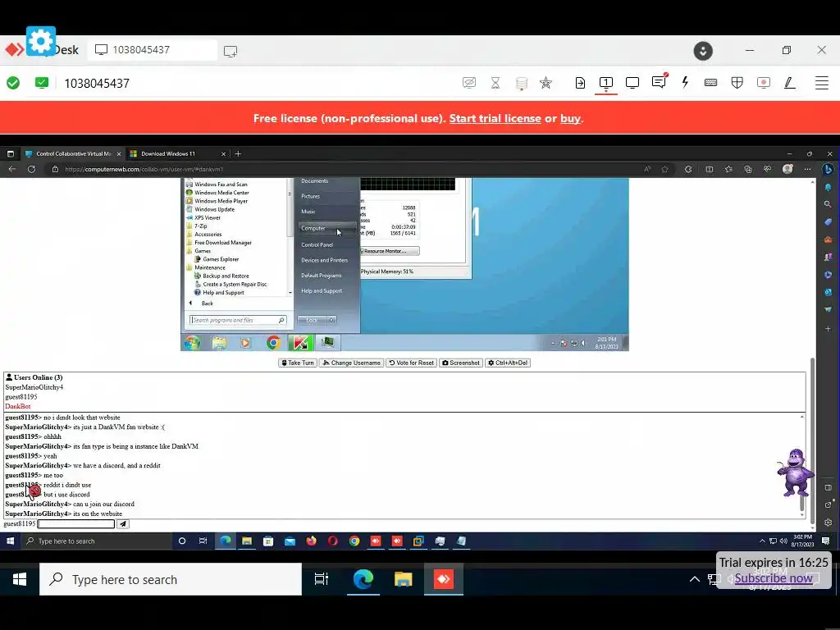Toggle Edge split screen icon

[x=710, y=169]
